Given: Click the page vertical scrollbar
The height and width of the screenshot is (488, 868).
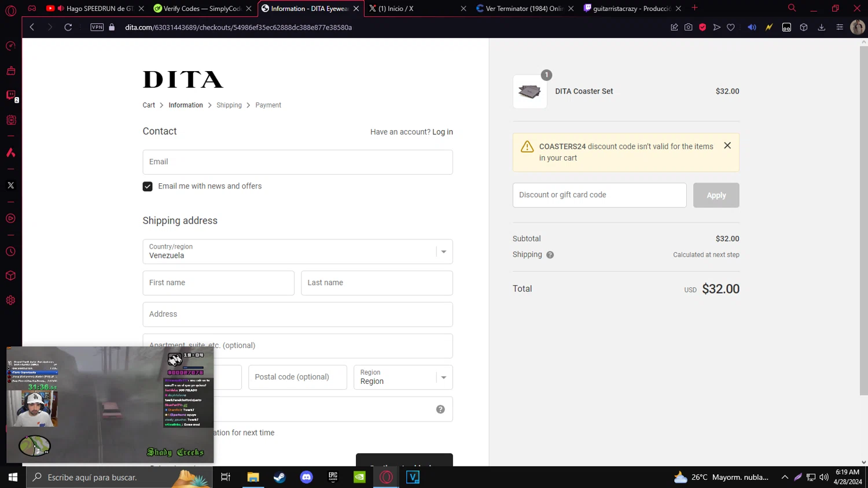Looking at the screenshot, I should pyautogui.click(x=863, y=221).
